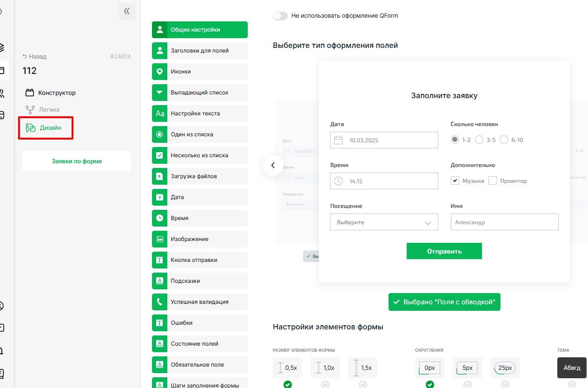Check the Проектор checkbox
This screenshot has height=388, width=588.
tap(493, 181)
